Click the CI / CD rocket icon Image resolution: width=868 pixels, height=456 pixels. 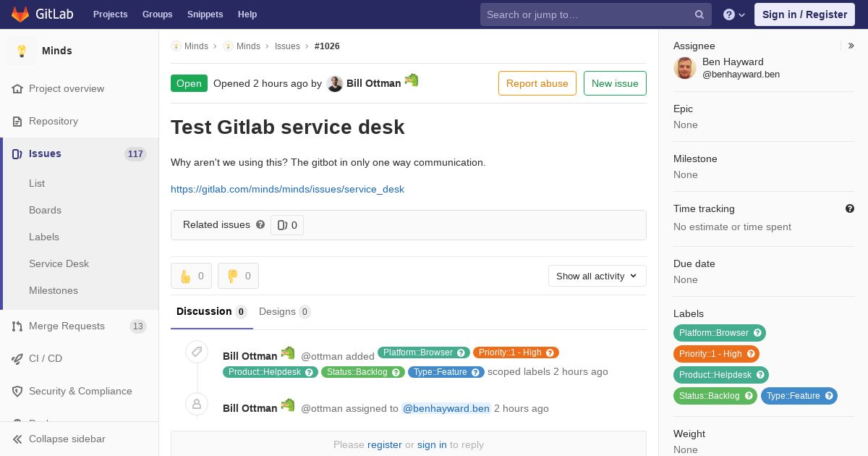[x=17, y=359]
